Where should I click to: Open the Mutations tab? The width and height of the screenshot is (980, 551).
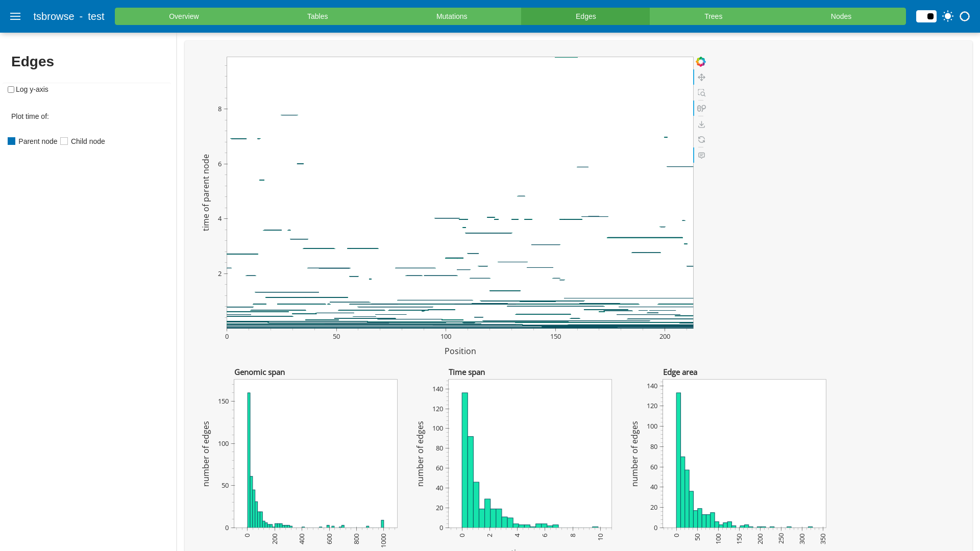[x=451, y=16]
